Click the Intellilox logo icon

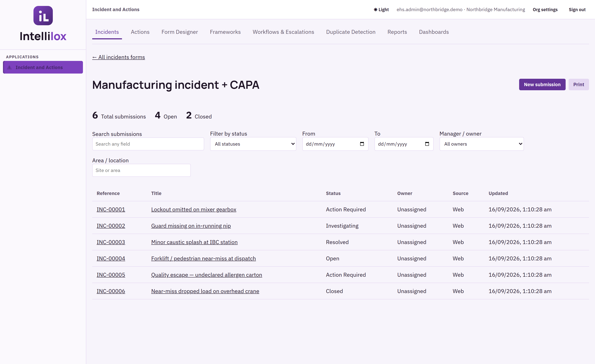coord(43,16)
